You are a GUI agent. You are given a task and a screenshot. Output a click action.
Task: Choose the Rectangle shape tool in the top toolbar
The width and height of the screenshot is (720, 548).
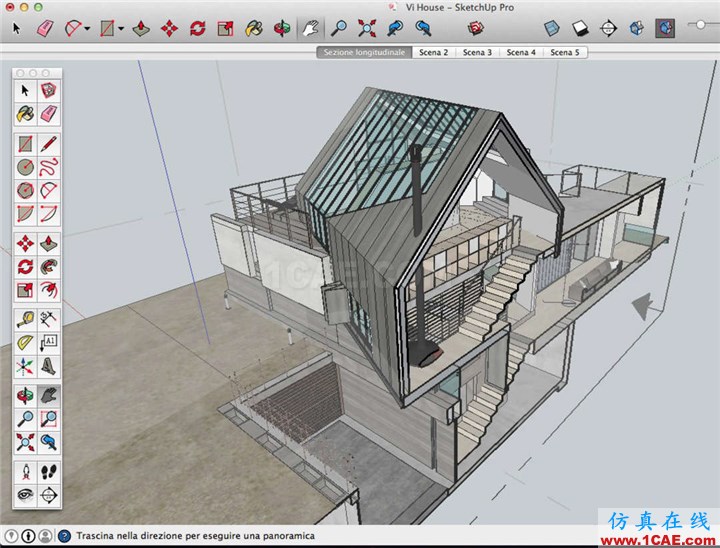[x=107, y=28]
